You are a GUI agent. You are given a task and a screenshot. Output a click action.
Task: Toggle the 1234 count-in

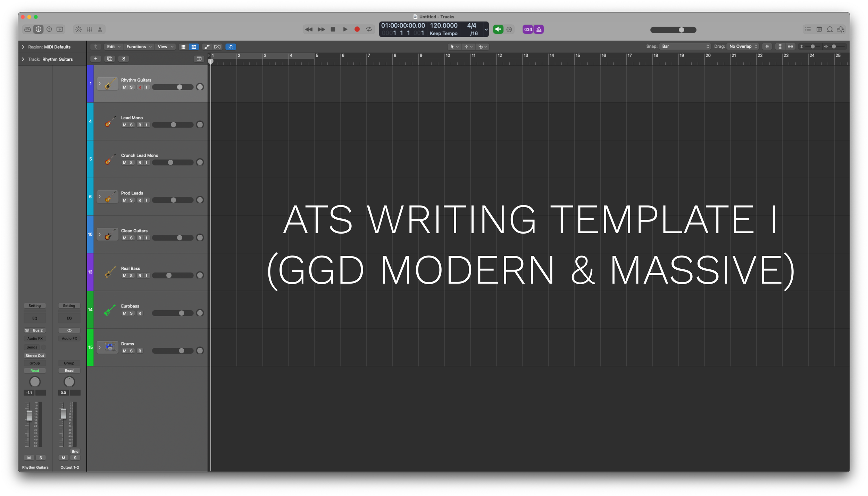click(x=527, y=29)
